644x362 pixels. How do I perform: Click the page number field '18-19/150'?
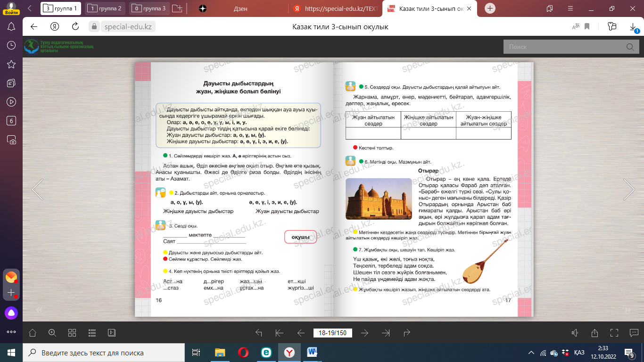click(x=332, y=333)
